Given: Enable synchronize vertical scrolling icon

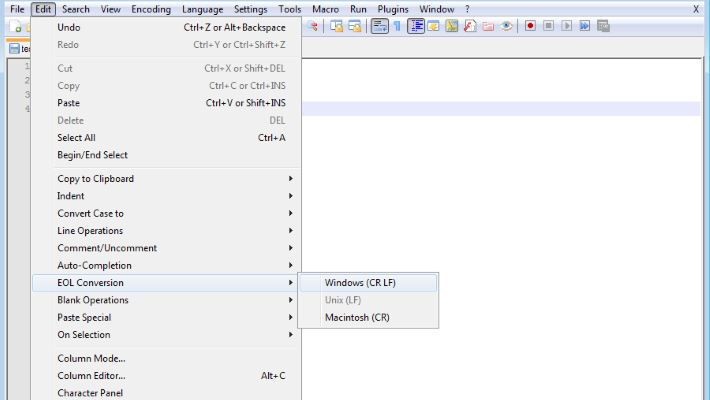Looking at the screenshot, I should [x=336, y=26].
